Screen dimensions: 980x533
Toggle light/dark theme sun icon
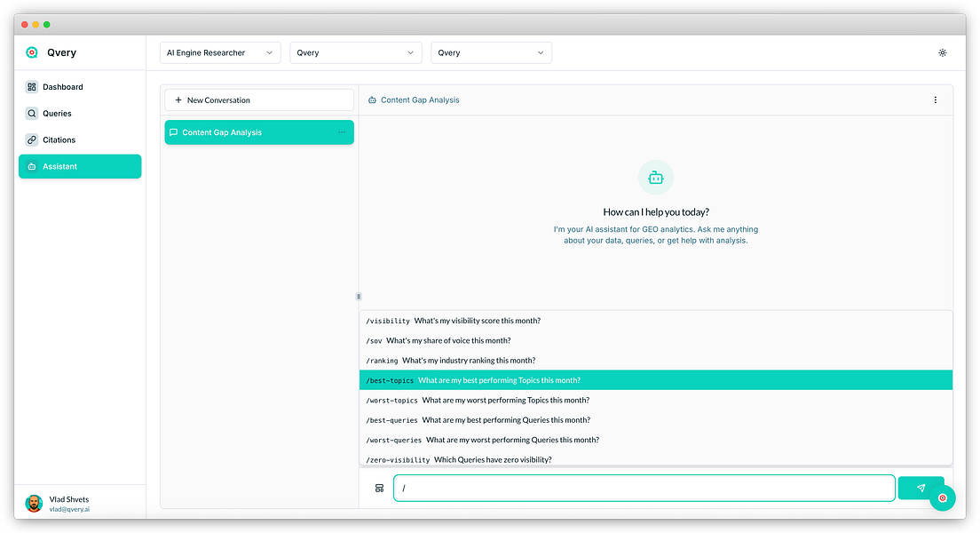(x=943, y=52)
